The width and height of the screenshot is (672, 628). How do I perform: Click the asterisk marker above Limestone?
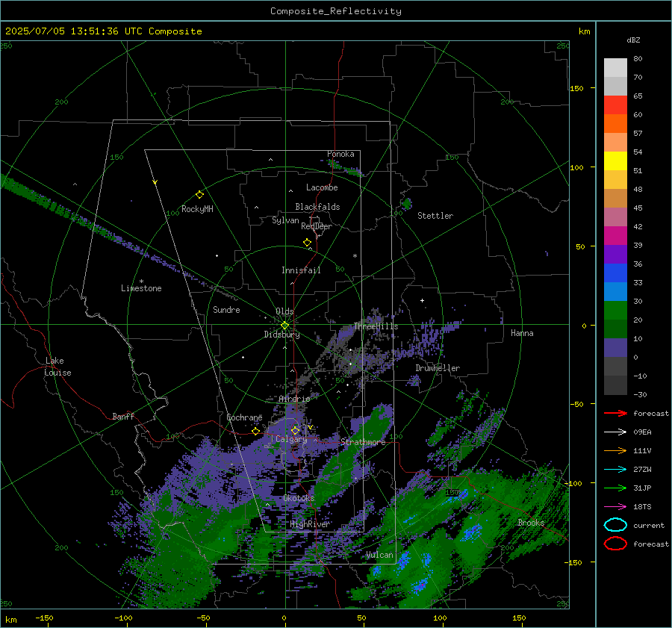(x=141, y=282)
